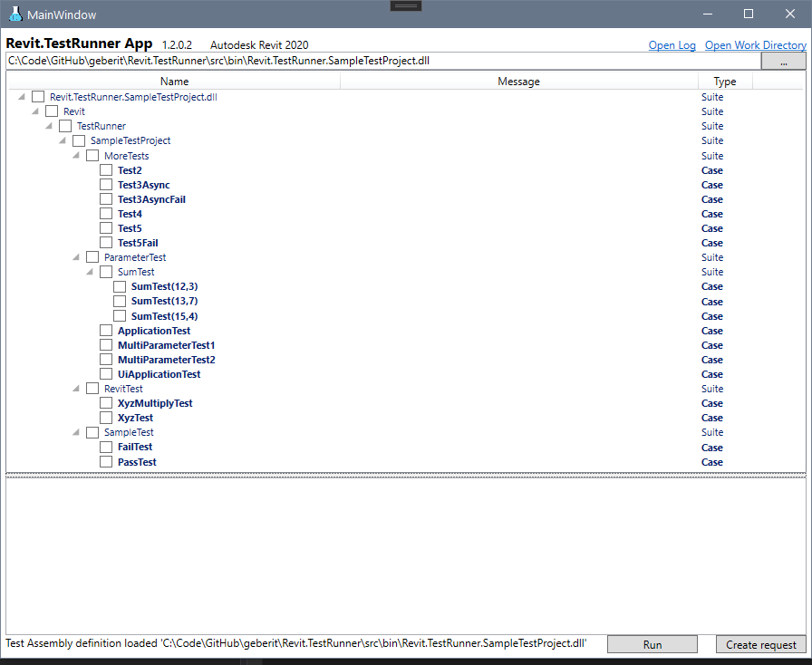Select checkbox for Revit.TestRunner.SampleTestProject.dll root
The width and height of the screenshot is (812, 665).
38,97
